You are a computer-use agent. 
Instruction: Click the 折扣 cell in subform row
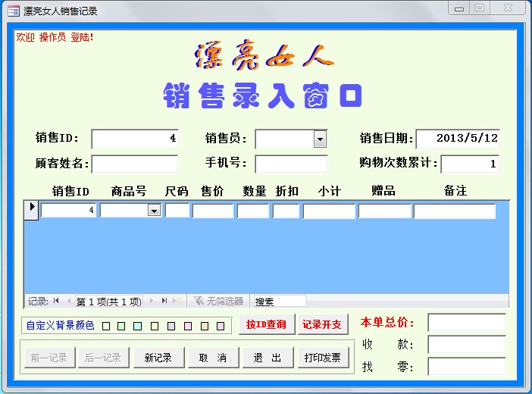(286, 211)
